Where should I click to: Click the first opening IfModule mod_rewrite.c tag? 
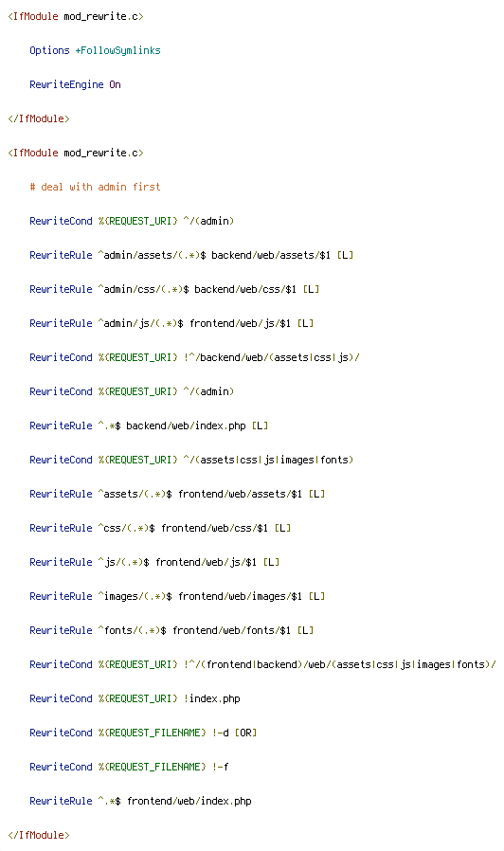pyautogui.click(x=76, y=16)
